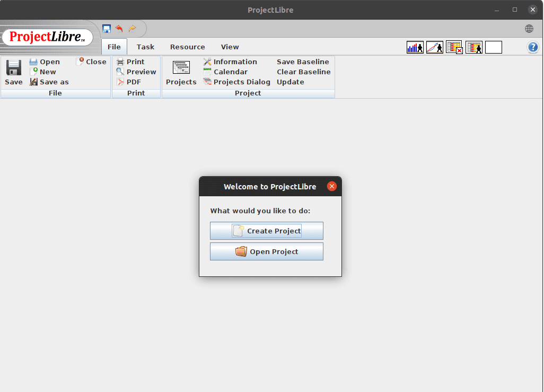Switch to the Task ribbon tab
Screen dimensions: 544x392
145,47
